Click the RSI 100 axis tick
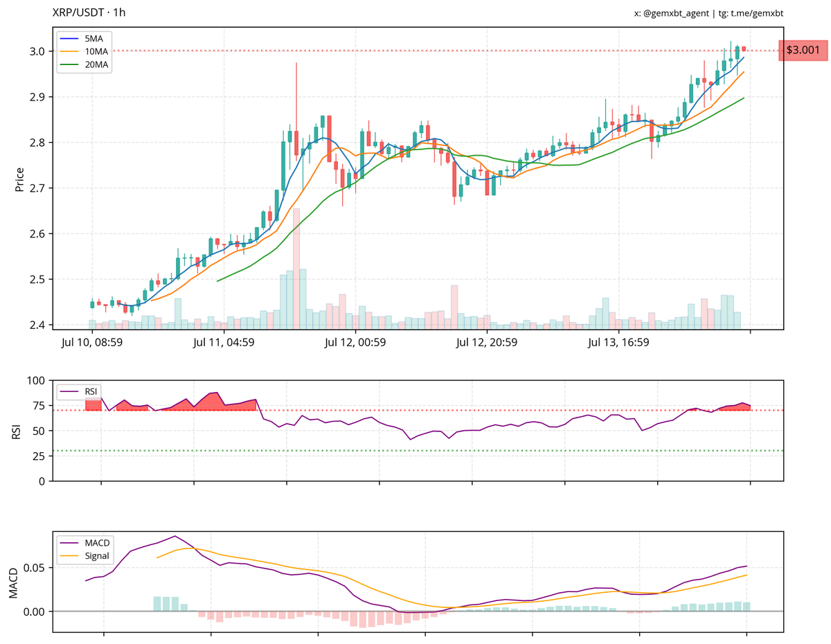The height and width of the screenshot is (644, 831). tap(36, 381)
